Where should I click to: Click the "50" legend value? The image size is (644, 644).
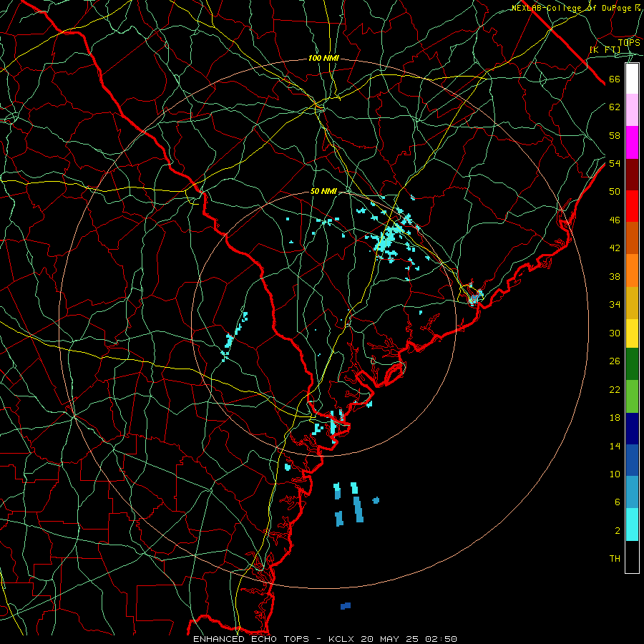coord(615,192)
